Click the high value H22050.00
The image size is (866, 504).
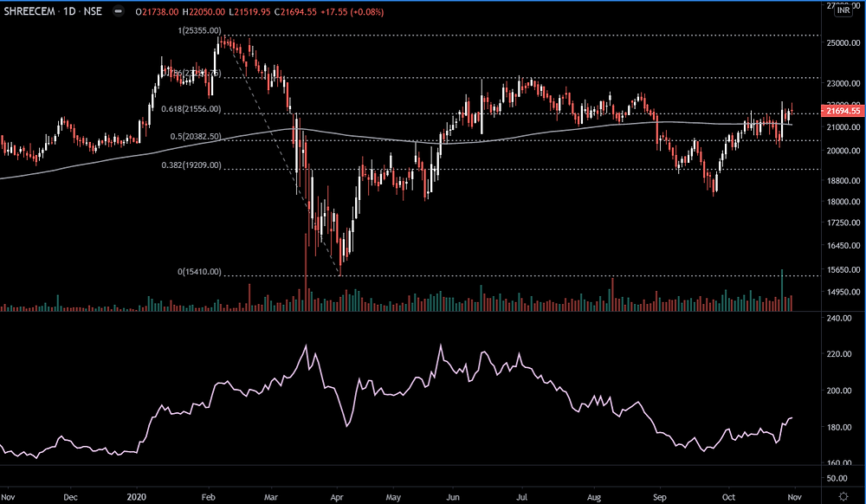click(204, 11)
